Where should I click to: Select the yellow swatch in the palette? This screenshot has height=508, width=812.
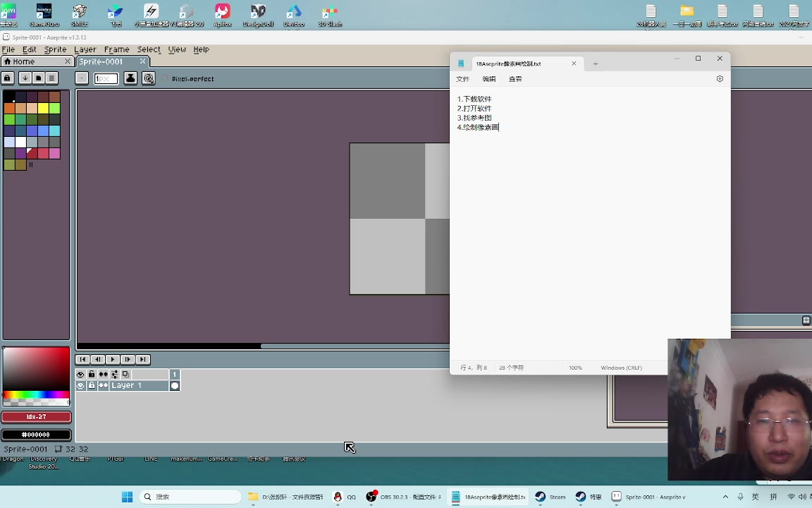point(43,108)
